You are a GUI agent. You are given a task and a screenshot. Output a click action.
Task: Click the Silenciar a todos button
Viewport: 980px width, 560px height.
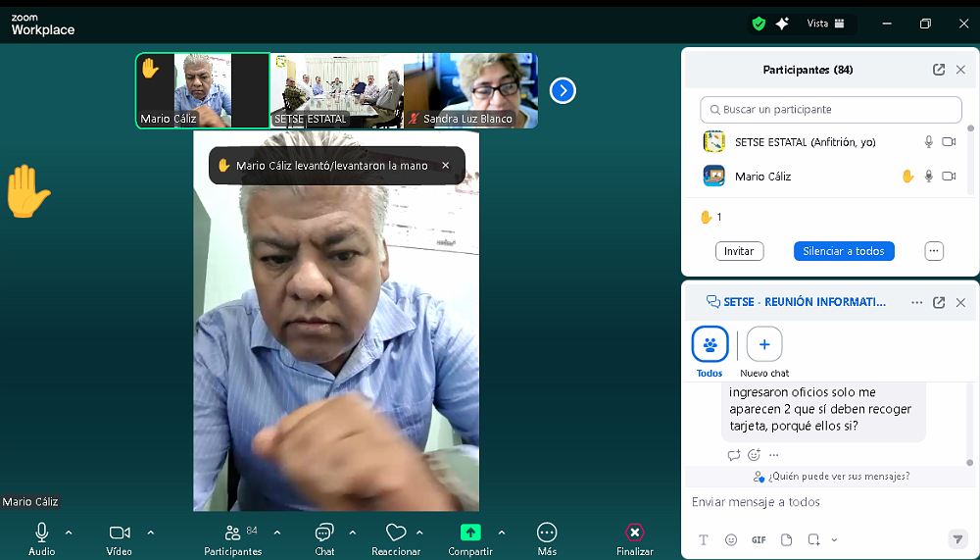point(843,251)
